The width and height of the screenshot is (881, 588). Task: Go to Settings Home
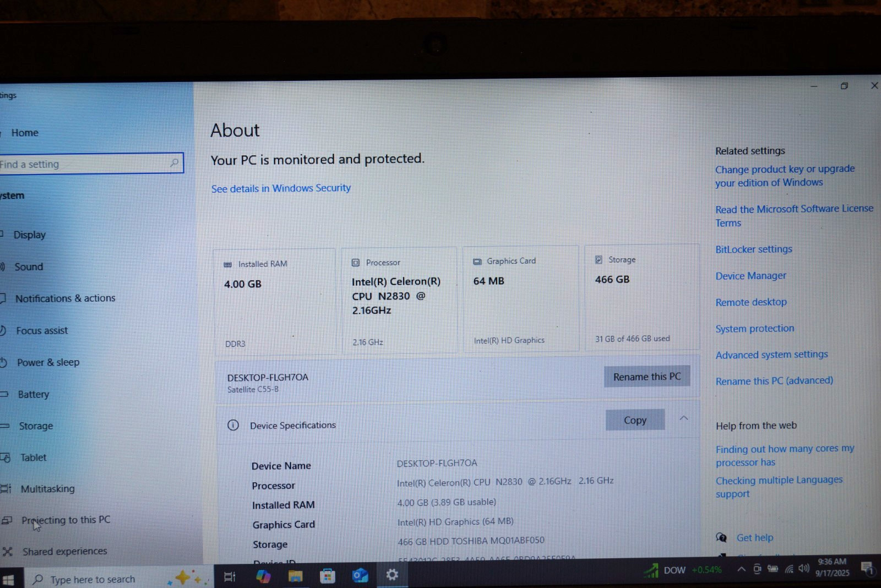25,133
